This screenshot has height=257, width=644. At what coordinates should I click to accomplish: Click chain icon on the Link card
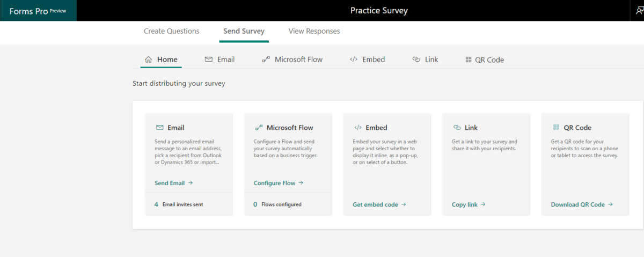457,128
